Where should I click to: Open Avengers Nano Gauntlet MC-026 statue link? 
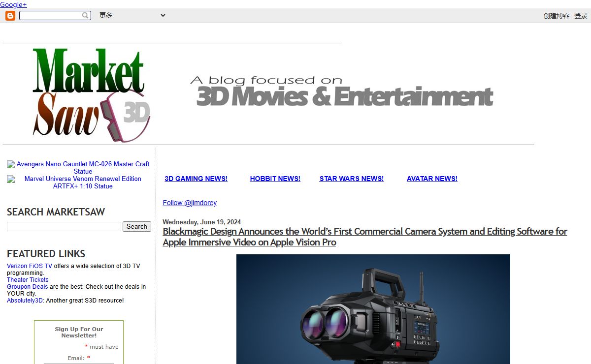pos(83,168)
